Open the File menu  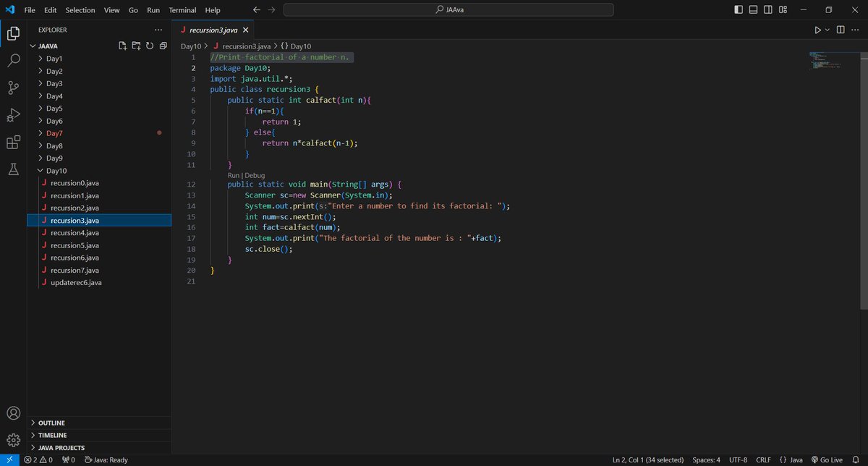[30, 10]
